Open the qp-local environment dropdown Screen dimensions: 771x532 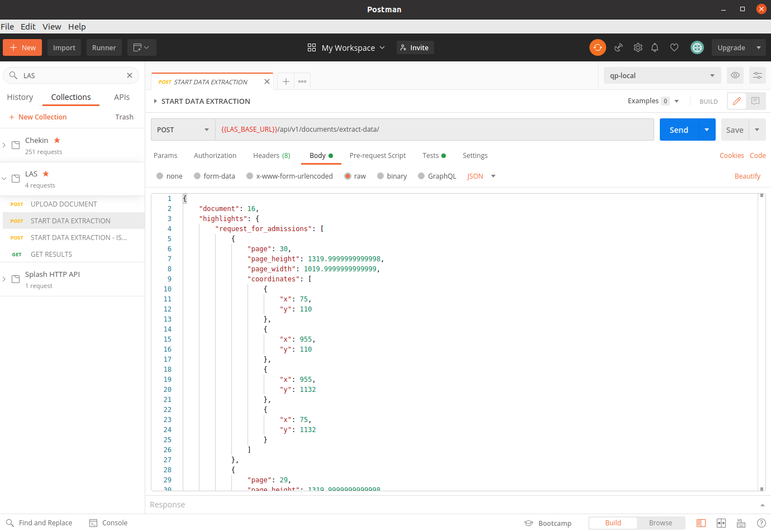pyautogui.click(x=661, y=75)
